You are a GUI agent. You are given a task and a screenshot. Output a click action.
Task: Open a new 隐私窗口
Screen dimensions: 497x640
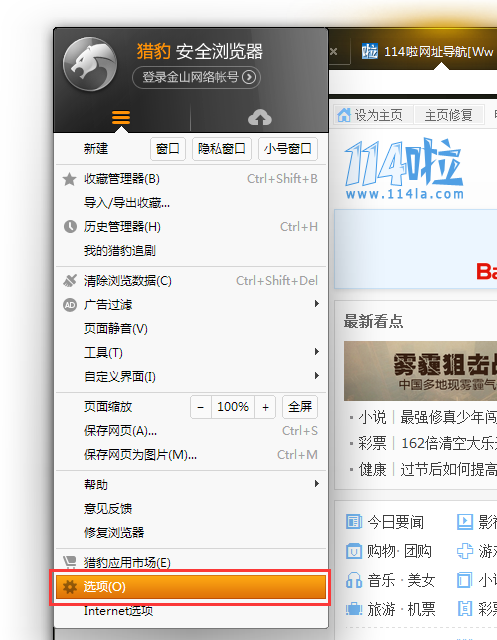[x=222, y=149]
